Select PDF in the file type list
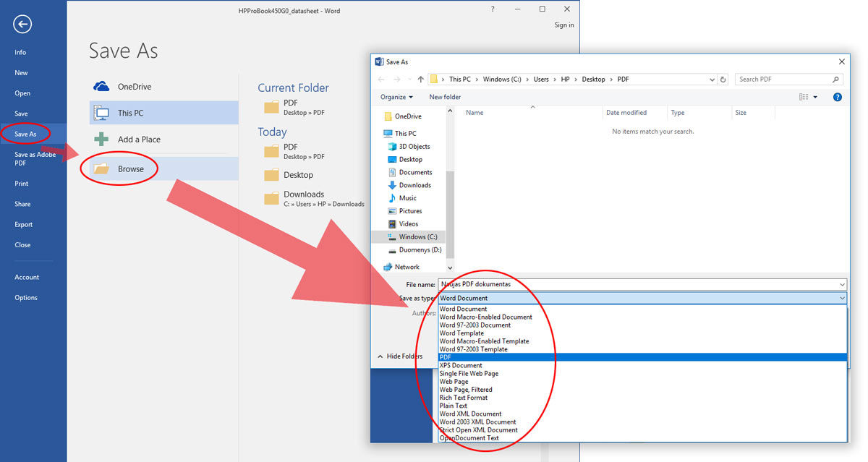 [643, 357]
